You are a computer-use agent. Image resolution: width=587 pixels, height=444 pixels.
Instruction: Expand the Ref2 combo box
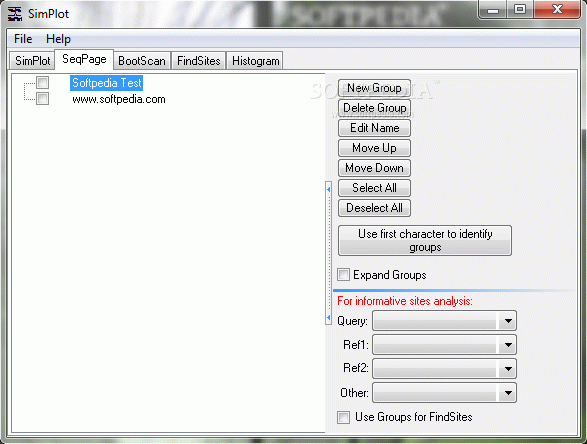(x=444, y=369)
